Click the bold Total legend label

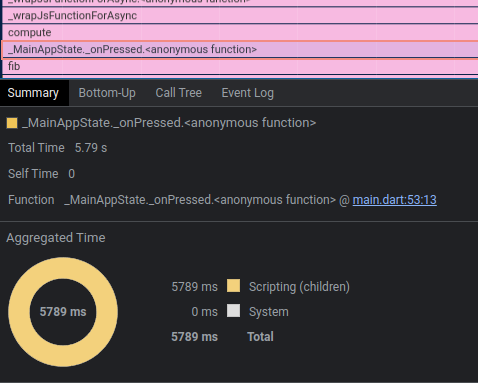tap(260, 337)
